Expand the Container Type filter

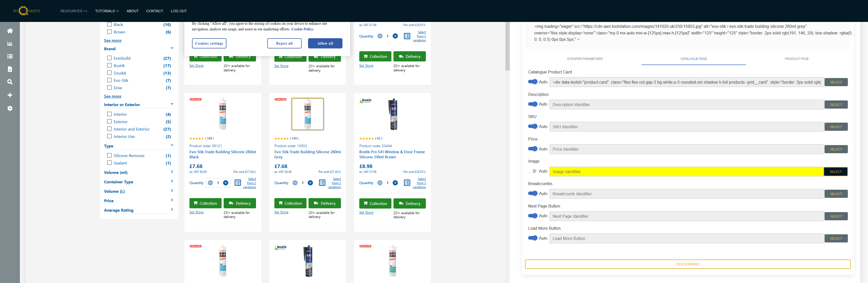tap(172, 181)
